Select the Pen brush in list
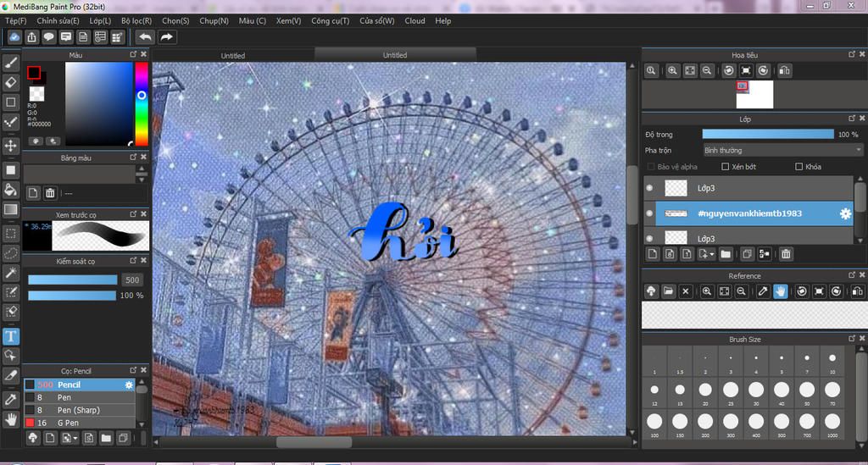 click(79, 397)
